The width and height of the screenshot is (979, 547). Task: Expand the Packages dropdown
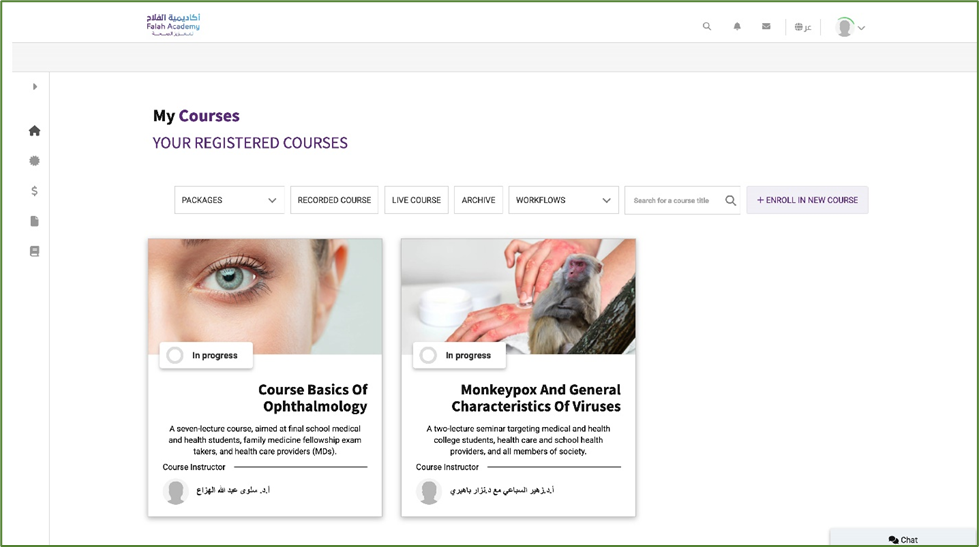click(x=229, y=200)
